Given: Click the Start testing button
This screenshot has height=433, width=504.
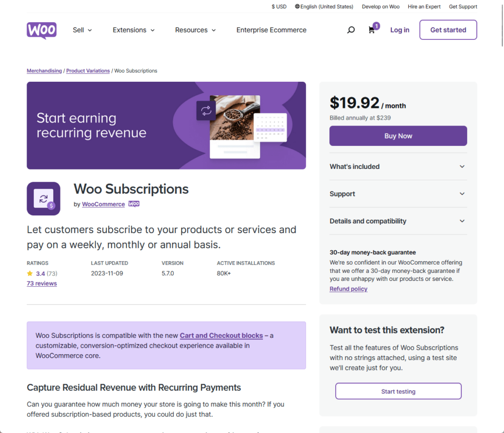Looking at the screenshot, I should click(398, 391).
